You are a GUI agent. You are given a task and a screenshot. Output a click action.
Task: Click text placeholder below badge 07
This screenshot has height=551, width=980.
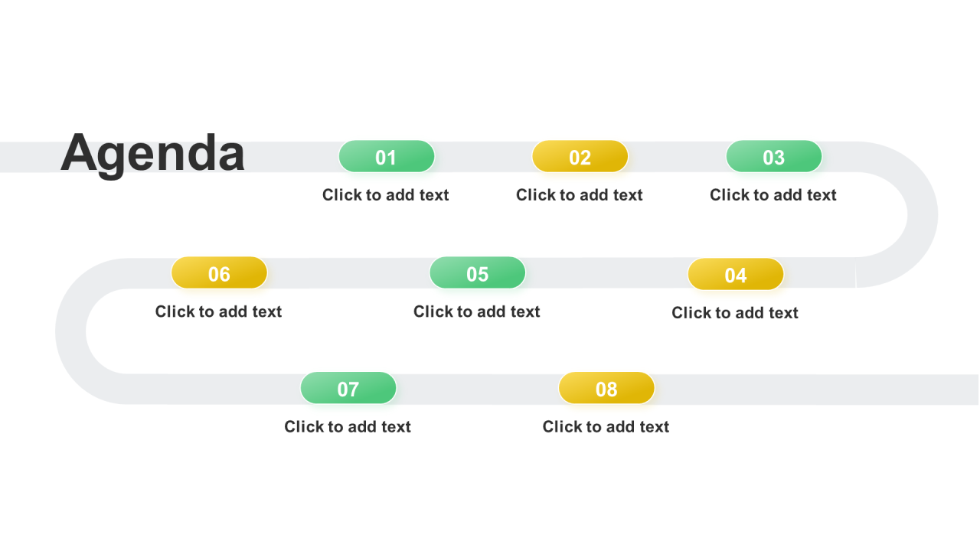pyautogui.click(x=348, y=427)
